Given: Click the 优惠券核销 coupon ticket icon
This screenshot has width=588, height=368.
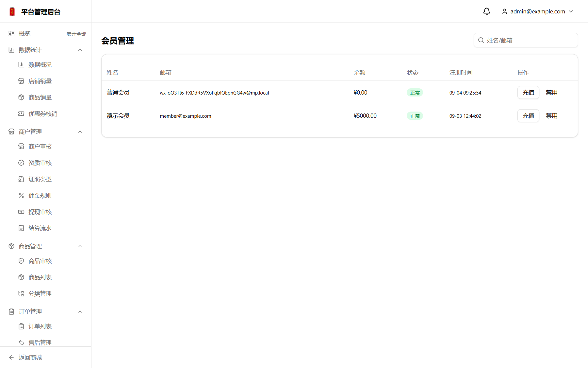Looking at the screenshot, I should [21, 114].
